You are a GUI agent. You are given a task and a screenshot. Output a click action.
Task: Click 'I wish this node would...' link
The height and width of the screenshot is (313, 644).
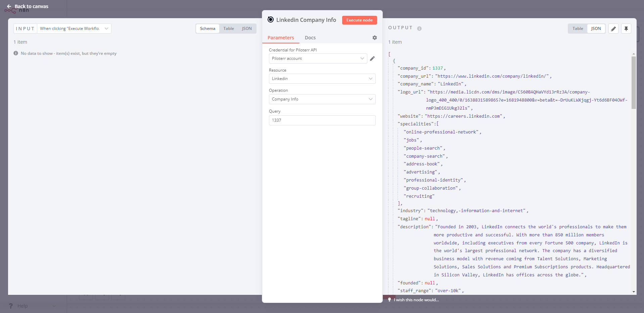416,300
